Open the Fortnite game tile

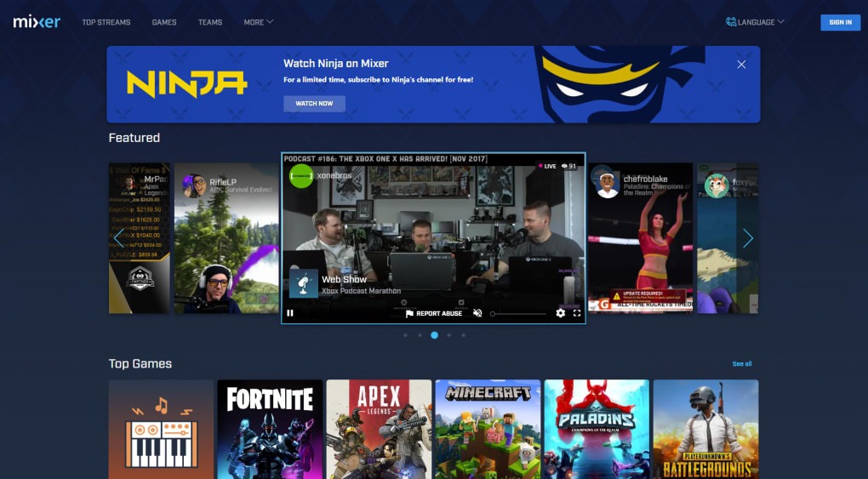[x=270, y=429]
